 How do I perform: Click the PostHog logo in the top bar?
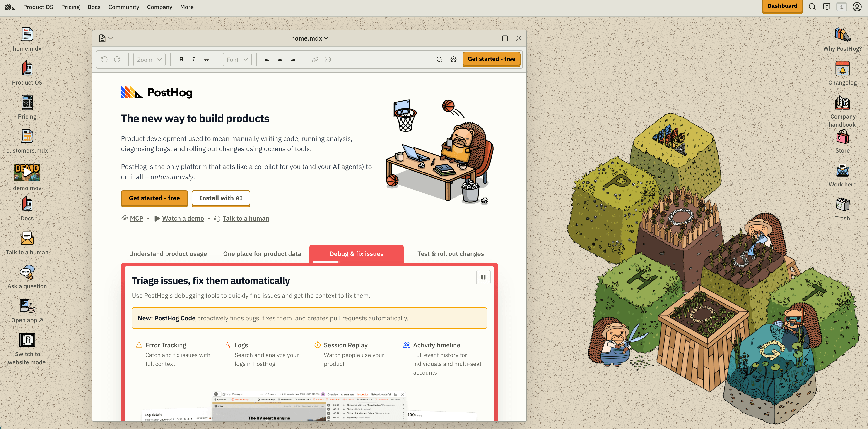10,7
